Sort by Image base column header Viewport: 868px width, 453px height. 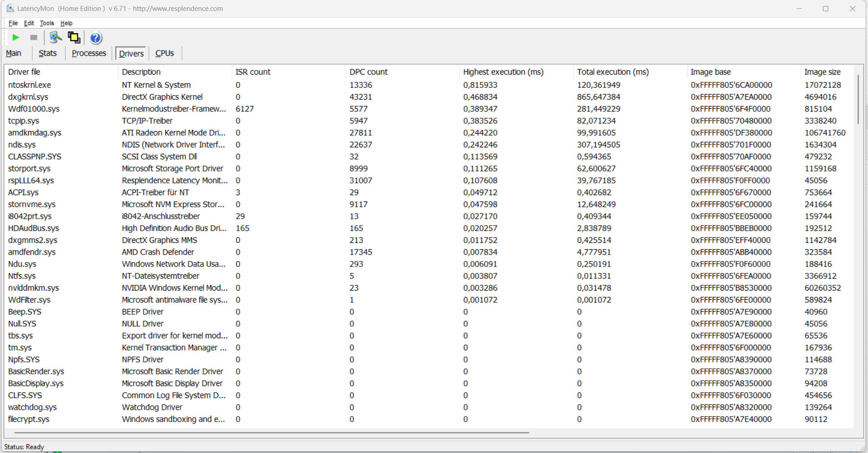point(744,72)
